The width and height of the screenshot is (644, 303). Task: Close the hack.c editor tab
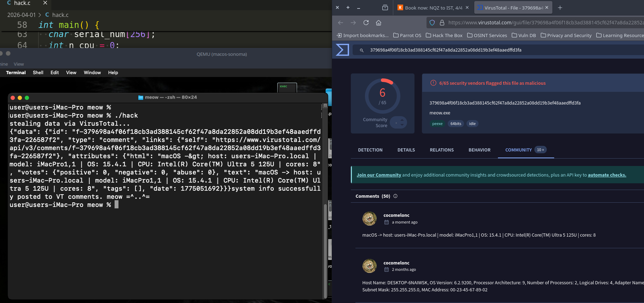pos(45,3)
